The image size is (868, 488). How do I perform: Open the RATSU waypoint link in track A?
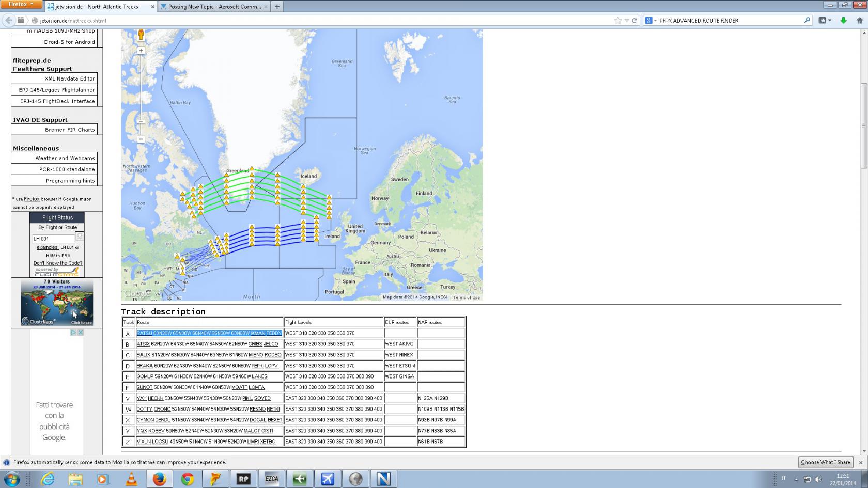[144, 333]
